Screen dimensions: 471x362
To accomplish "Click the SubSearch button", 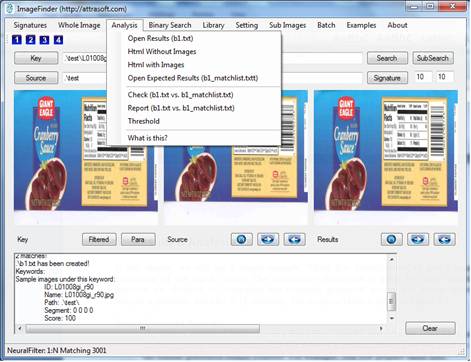I will (433, 58).
